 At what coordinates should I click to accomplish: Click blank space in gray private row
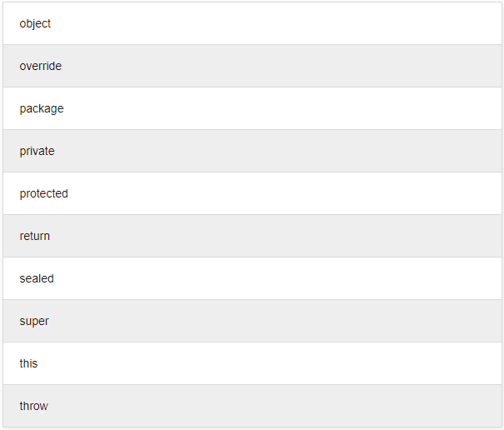tap(292, 151)
